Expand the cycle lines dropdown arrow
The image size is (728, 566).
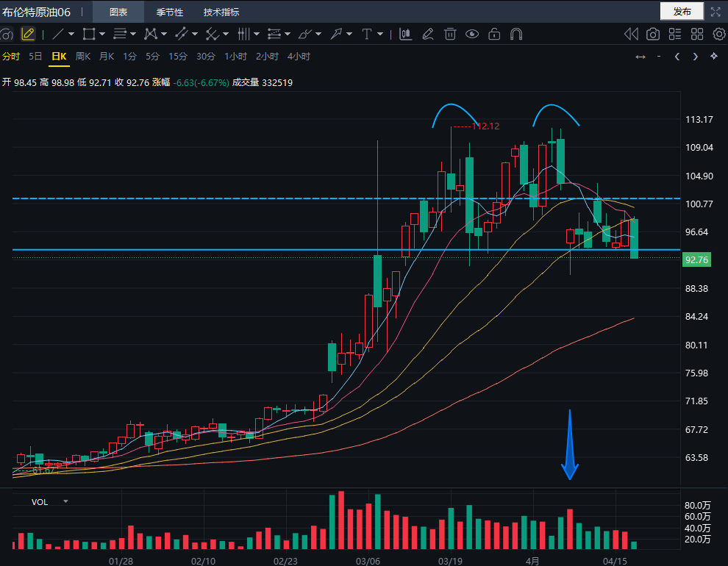coord(257,34)
